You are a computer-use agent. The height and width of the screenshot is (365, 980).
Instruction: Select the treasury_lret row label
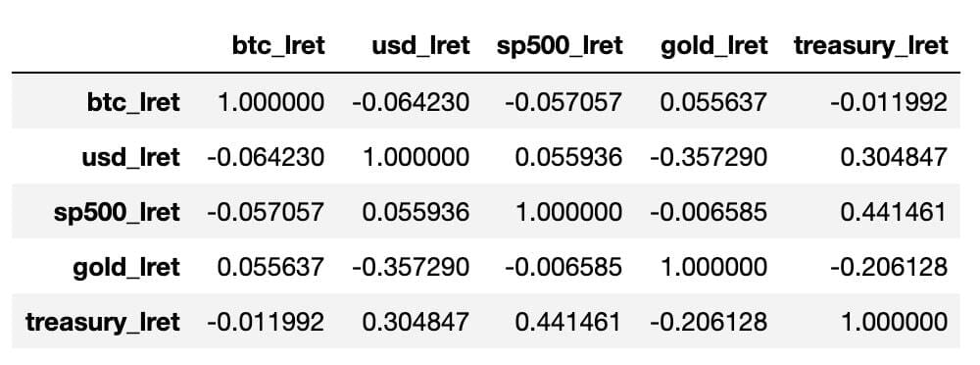(x=103, y=323)
